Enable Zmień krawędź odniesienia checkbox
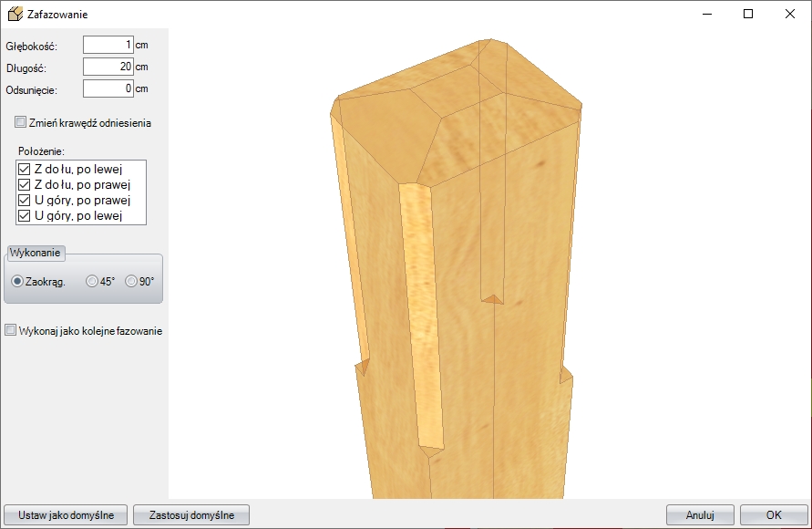The width and height of the screenshot is (812, 529). (21, 122)
